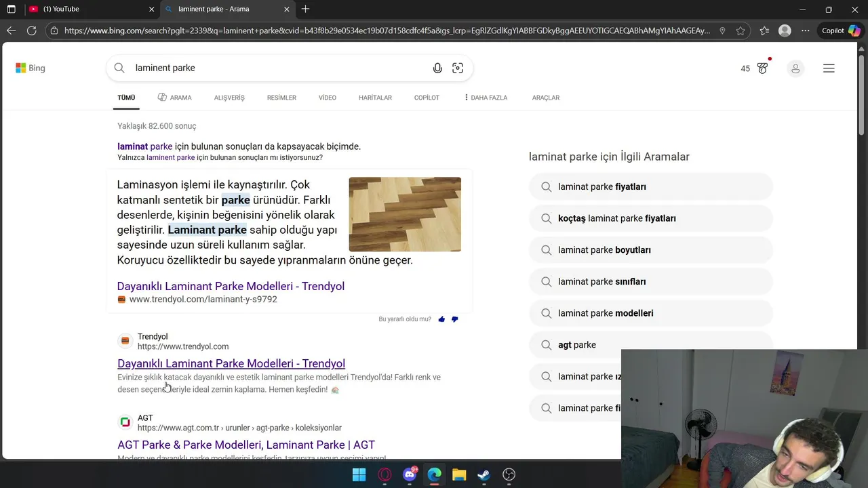Screen dimensions: 868x488
Task: Click www.trendyol.com/laminant-y-s9792 URL
Action: coord(203,299)
